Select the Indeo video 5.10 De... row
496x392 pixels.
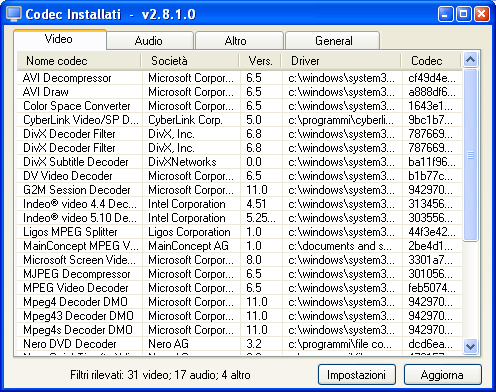239,218
